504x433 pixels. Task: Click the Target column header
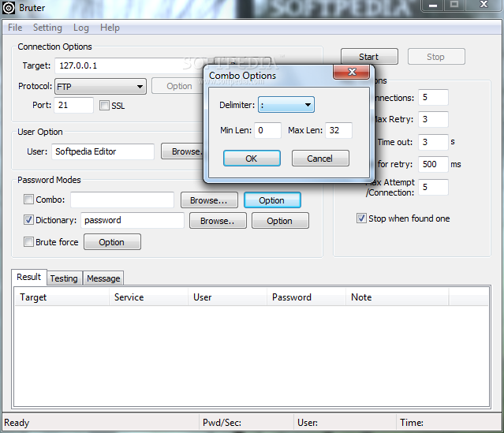pos(62,297)
